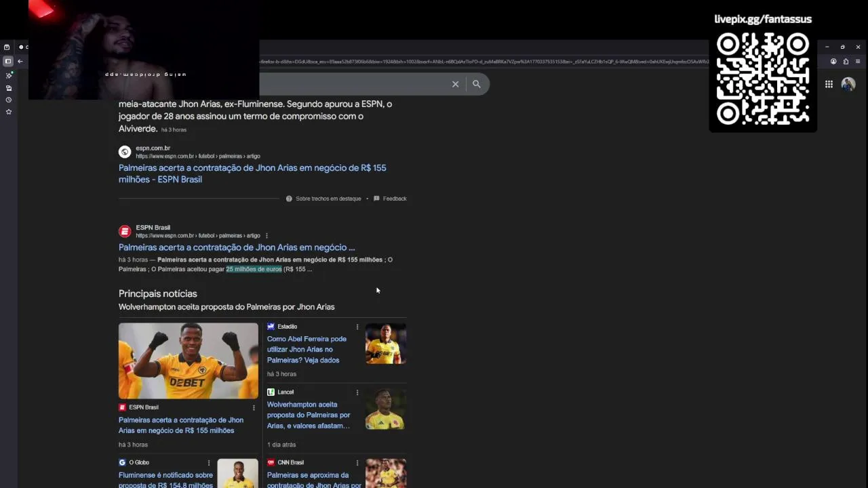
Task: Open History clock icon in sidebar
Action: click(9, 100)
